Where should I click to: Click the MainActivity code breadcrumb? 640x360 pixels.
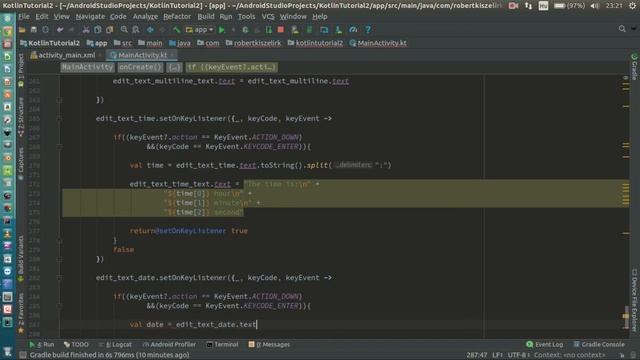click(x=87, y=67)
